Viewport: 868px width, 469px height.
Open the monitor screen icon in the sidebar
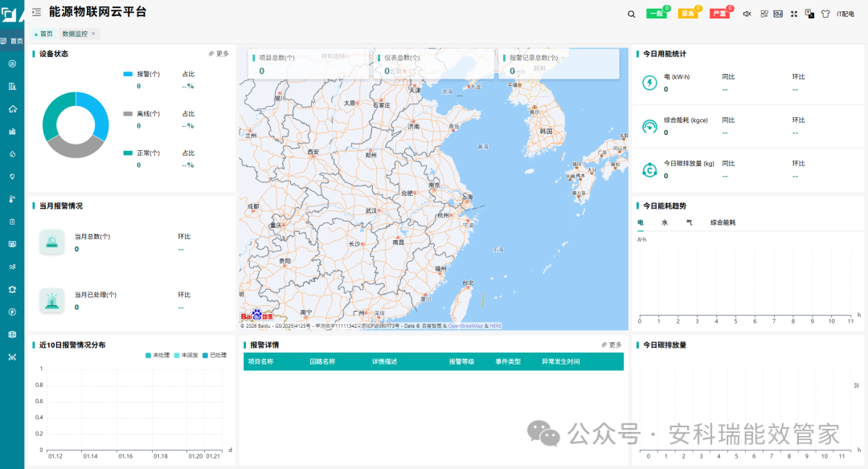pyautogui.click(x=12, y=244)
